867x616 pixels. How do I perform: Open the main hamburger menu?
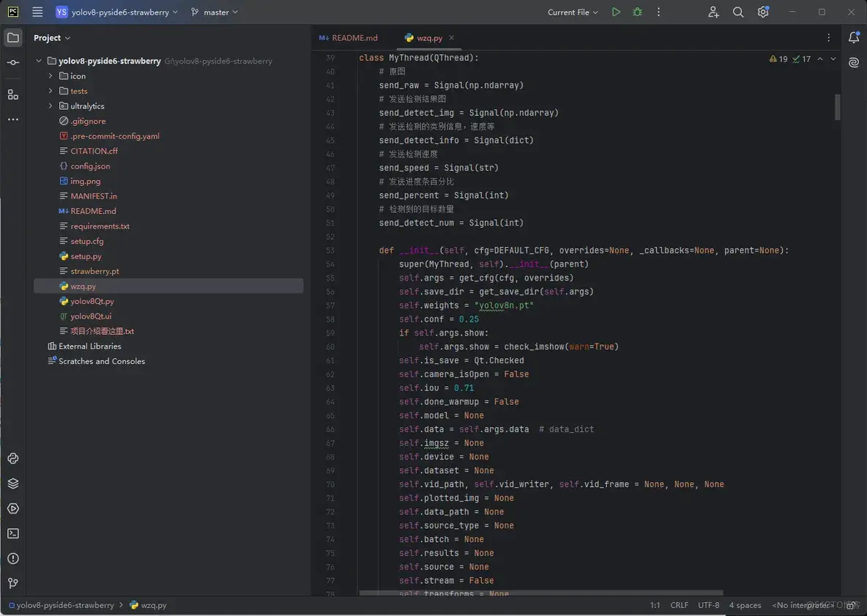point(38,12)
